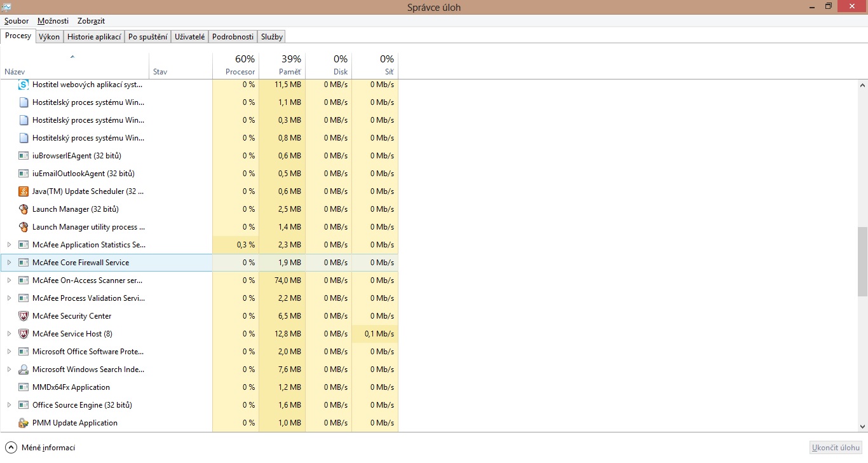Open the Možnosti menu
This screenshot has height=463, width=868.
(x=53, y=21)
